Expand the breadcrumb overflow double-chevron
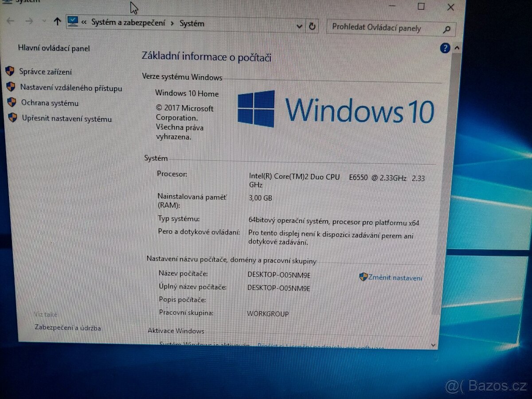 [84, 21]
